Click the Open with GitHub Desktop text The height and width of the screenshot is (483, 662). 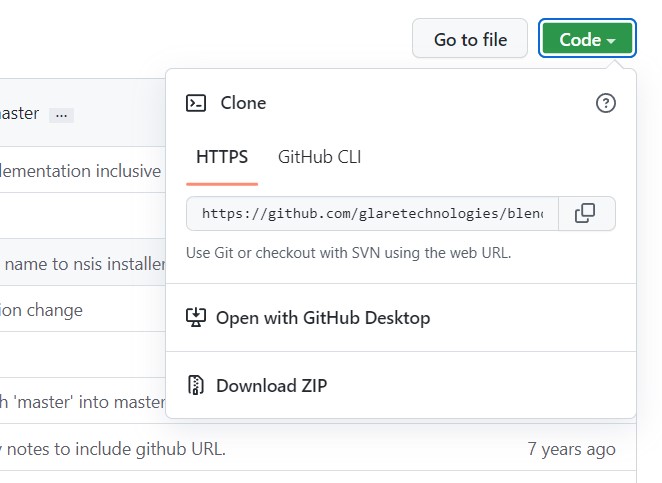(x=323, y=318)
